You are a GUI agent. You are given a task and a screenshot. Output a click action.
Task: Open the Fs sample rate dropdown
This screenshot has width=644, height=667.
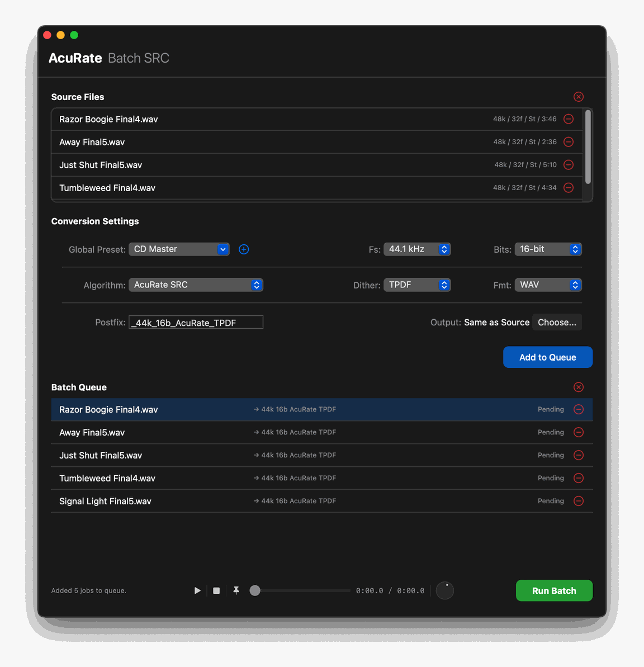(x=417, y=249)
